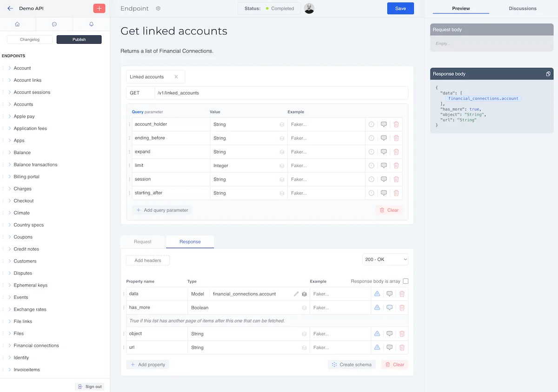Open comment for limit parameter
Screen dimensions: 558x392
click(x=384, y=166)
